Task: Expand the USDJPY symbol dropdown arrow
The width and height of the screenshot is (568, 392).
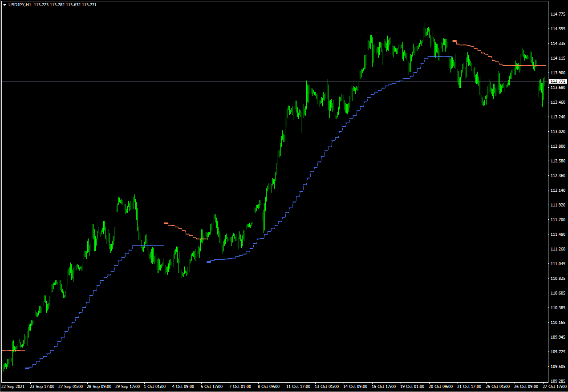Action: (x=4, y=5)
